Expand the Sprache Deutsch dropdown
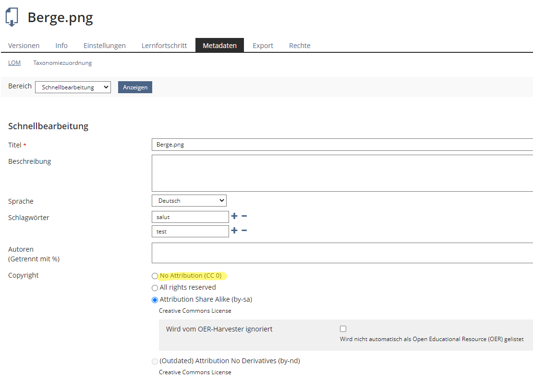Viewport: 533px width, 392px height. pos(189,201)
